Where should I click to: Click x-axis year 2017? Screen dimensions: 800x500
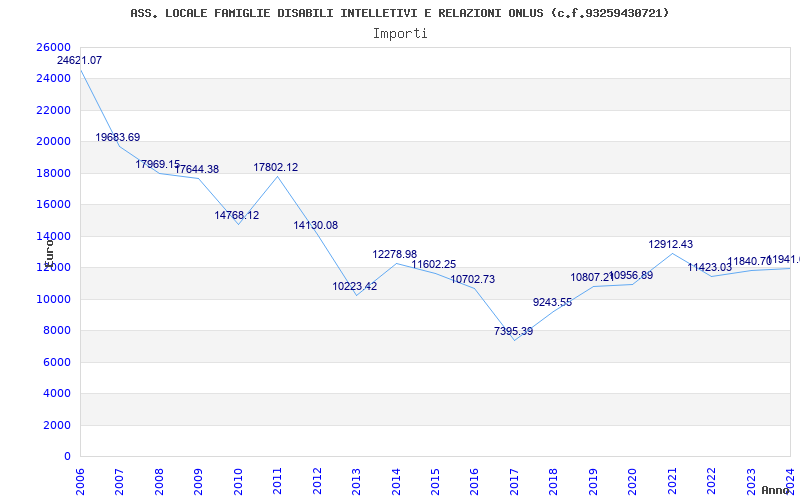pyautogui.click(x=514, y=482)
